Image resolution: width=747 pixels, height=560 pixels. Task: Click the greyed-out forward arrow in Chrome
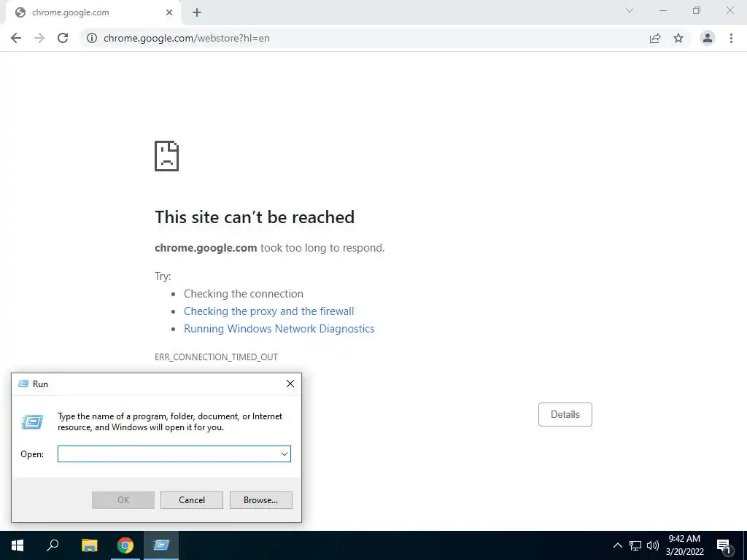tap(39, 38)
